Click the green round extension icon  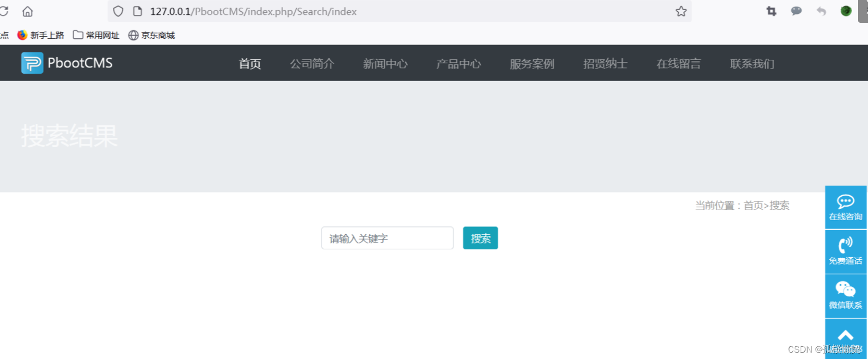pyautogui.click(x=846, y=11)
